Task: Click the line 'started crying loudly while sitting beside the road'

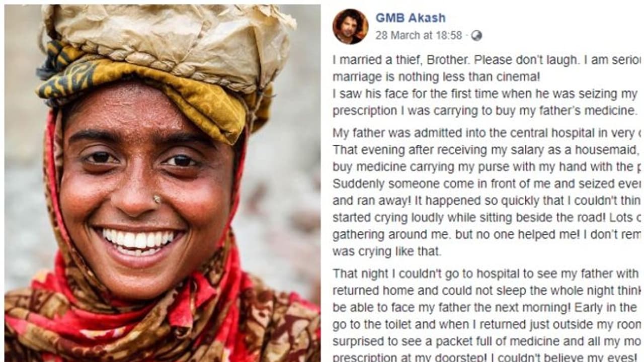Action: pos(483,218)
